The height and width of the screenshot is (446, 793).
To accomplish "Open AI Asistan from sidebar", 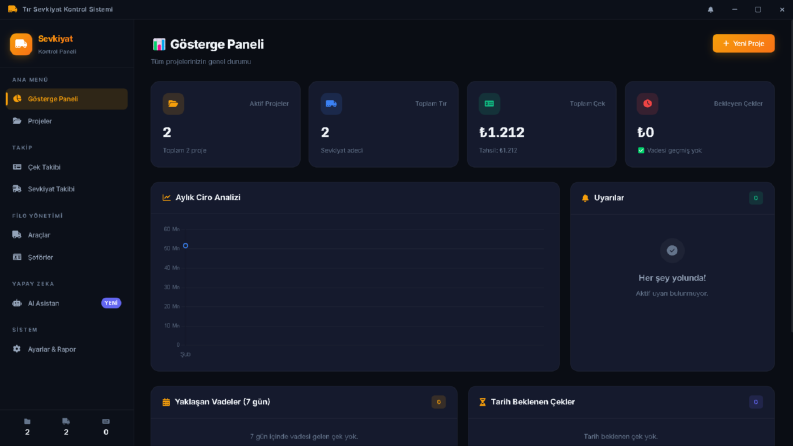I will (67, 303).
